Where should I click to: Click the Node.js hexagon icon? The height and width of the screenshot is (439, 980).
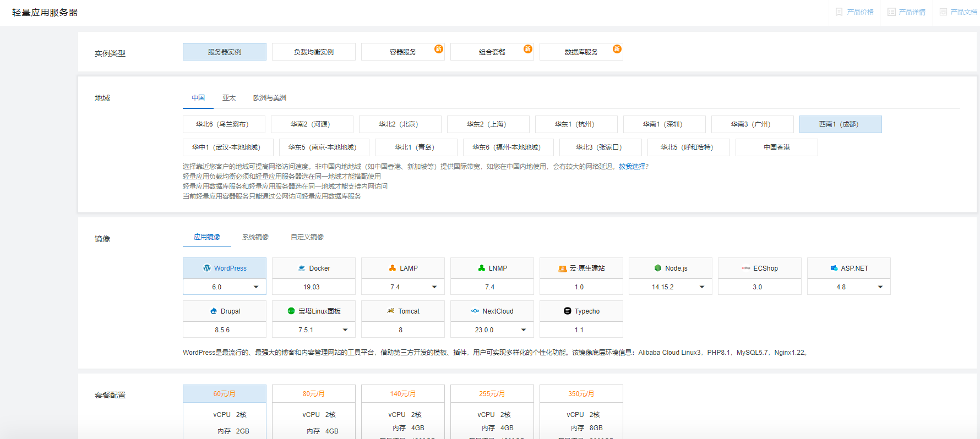(658, 268)
